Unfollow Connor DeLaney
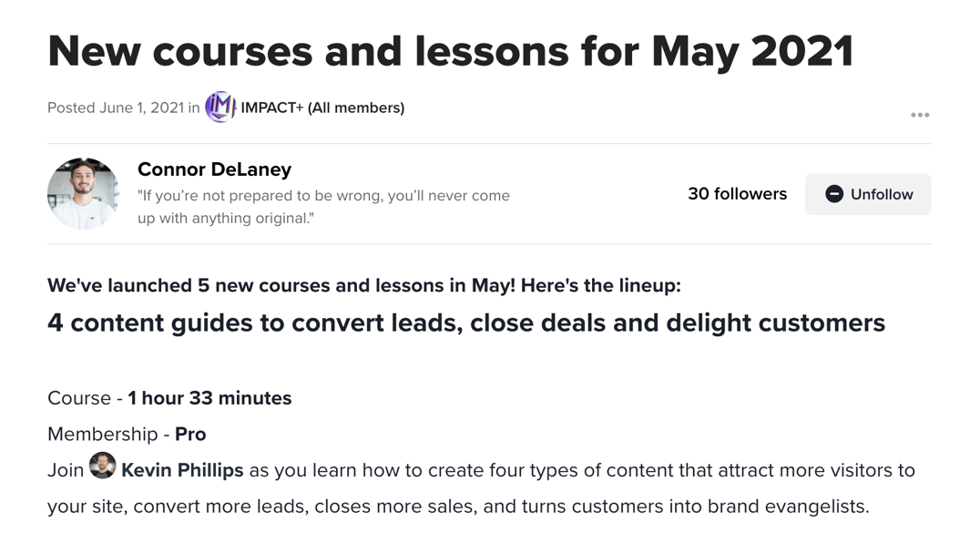 pos(868,194)
